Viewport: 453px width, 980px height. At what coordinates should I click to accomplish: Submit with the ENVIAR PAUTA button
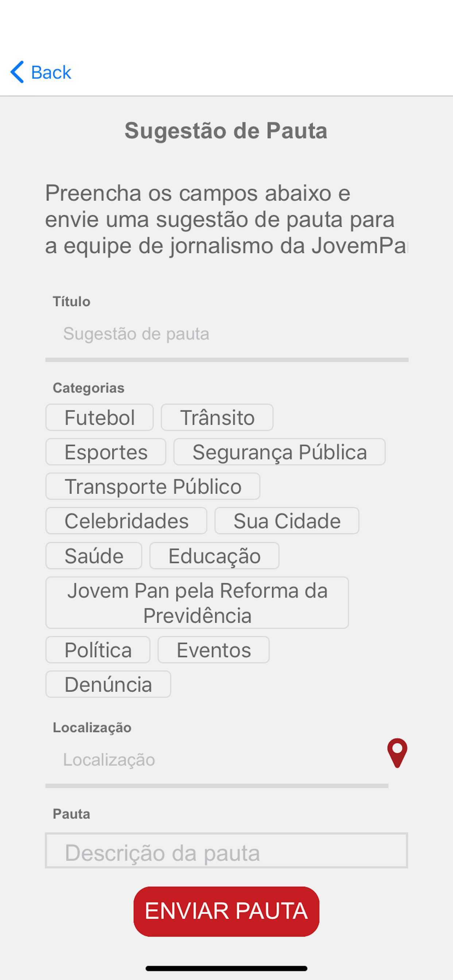(226, 911)
